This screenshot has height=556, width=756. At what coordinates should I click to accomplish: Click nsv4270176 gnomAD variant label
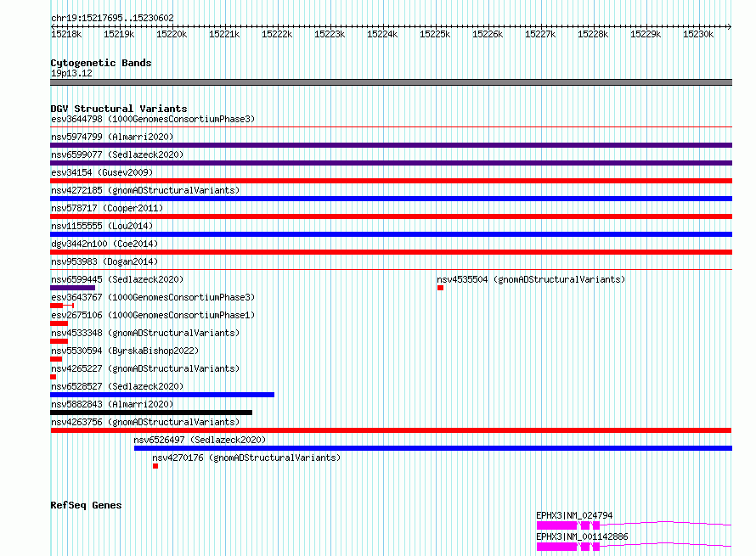point(246,458)
